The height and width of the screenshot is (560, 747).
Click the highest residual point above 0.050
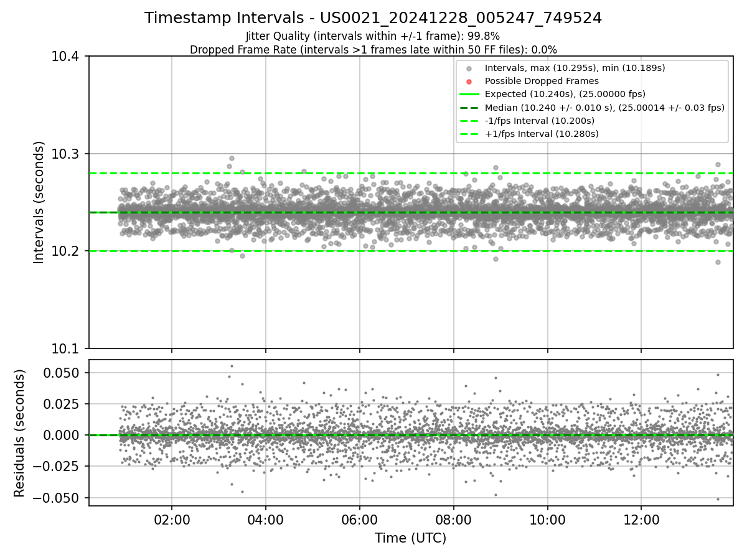pos(232,366)
